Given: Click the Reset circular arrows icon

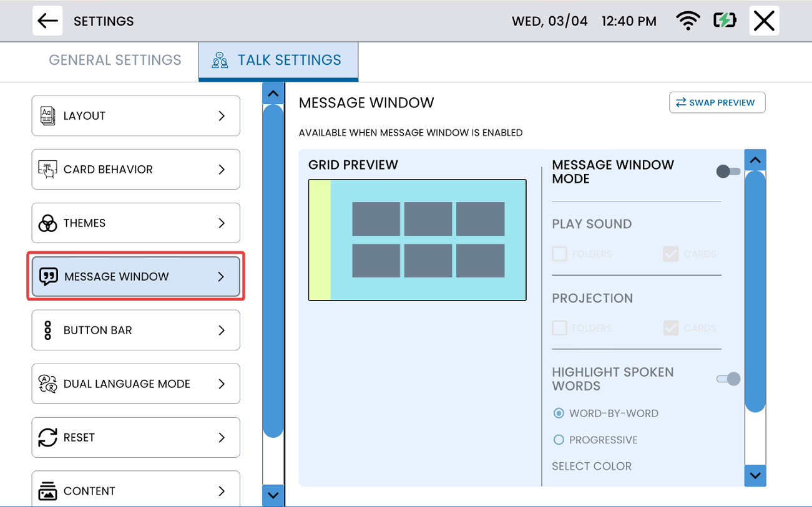Looking at the screenshot, I should click(x=47, y=438).
